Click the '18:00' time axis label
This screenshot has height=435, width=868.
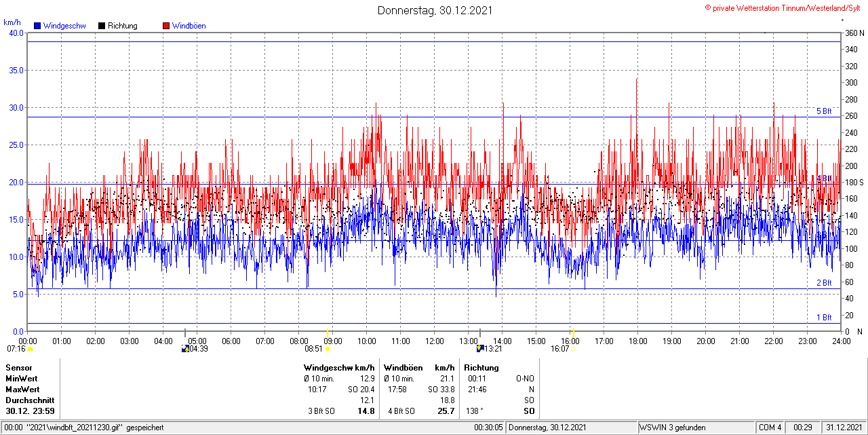(638, 341)
